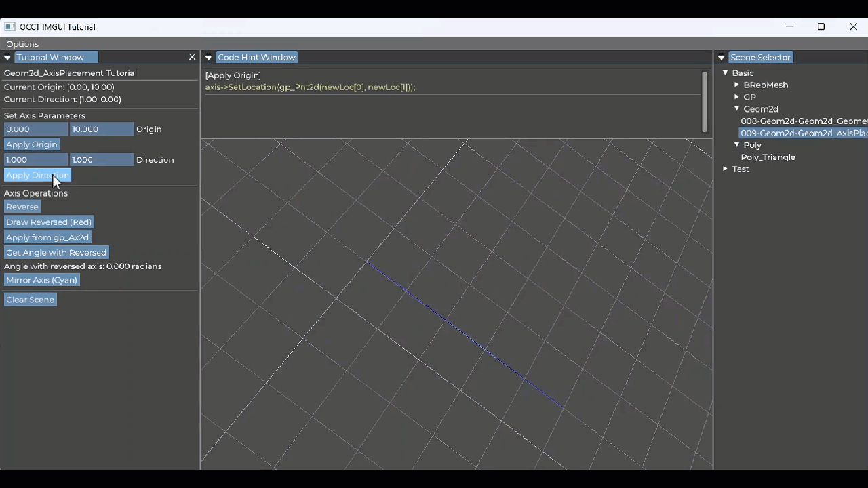Click the Origin Y field 10.000
Viewport: 868px width, 488px height.
[102, 129]
